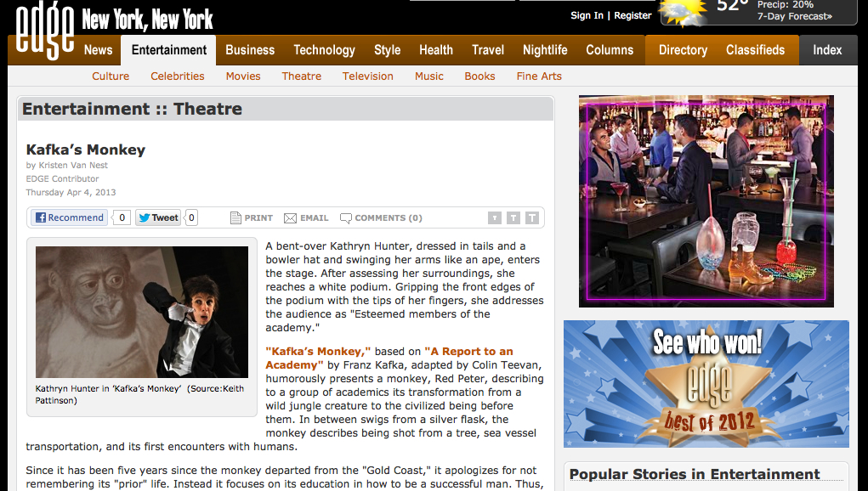
Task: Open the News tab
Action: tap(98, 50)
